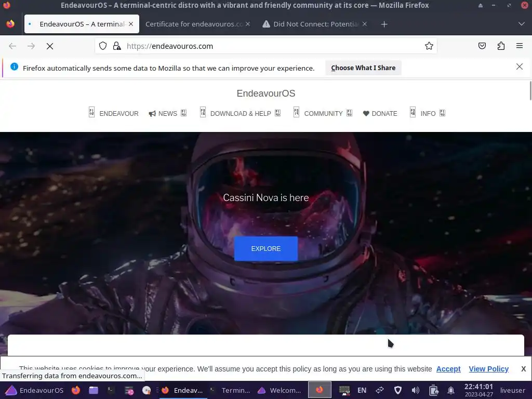Open the display settings tray icon

[x=344, y=390]
